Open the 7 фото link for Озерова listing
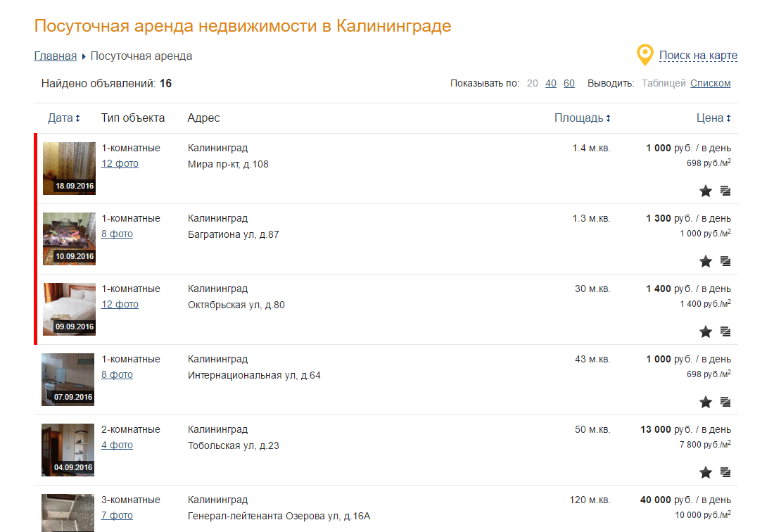 [117, 515]
